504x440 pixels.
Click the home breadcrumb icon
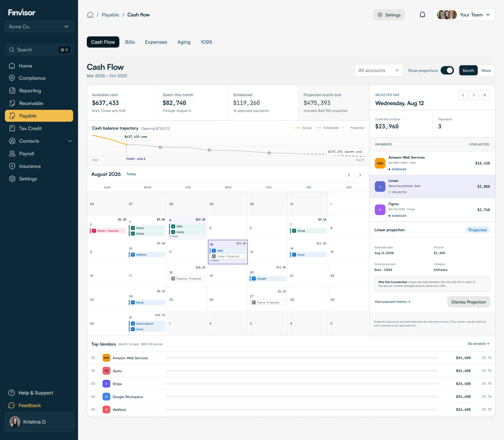click(90, 15)
